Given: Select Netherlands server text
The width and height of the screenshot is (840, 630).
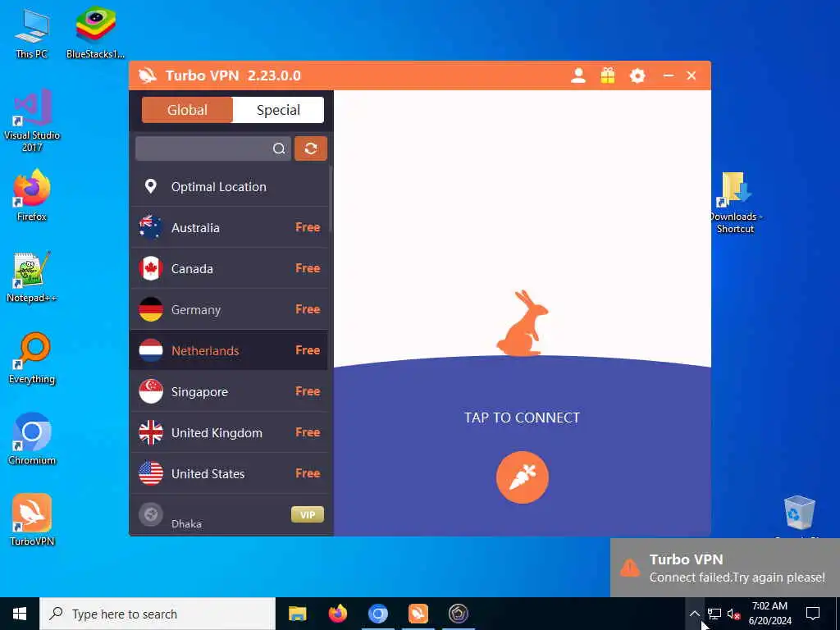Looking at the screenshot, I should 204,351.
